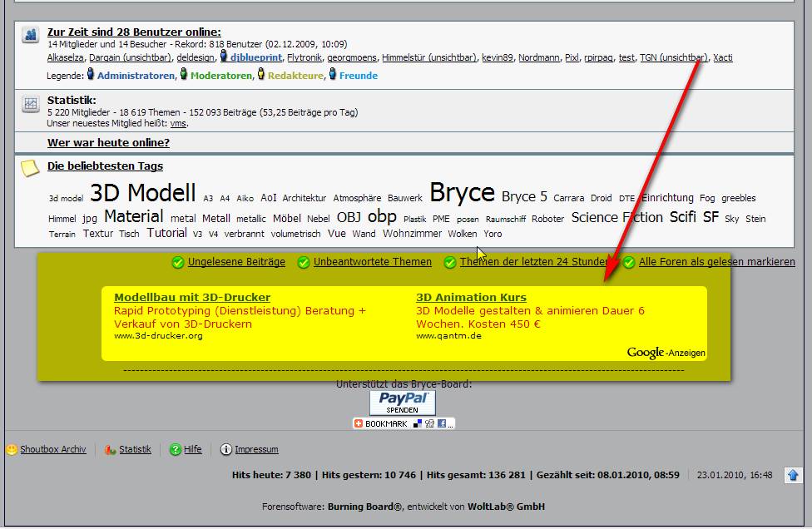The width and height of the screenshot is (812, 529).
Task: Click the green check beside Unbeantwortete Themen
Action: pyautogui.click(x=304, y=263)
